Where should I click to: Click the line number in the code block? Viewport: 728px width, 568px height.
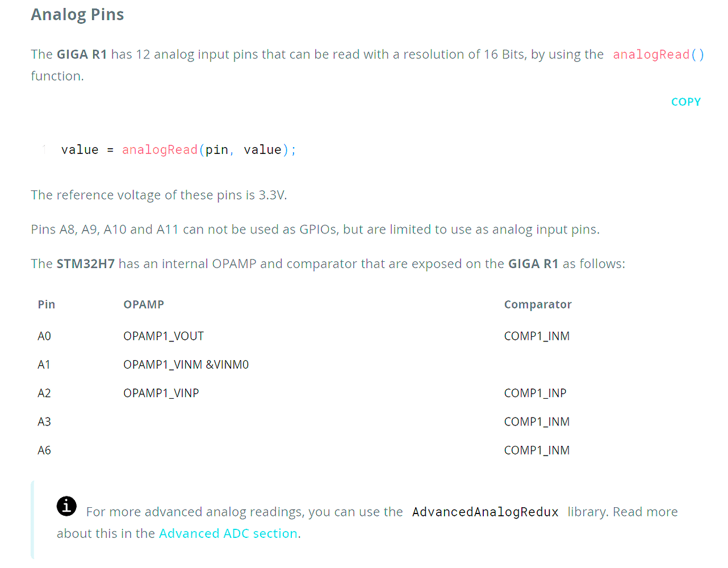(43, 149)
